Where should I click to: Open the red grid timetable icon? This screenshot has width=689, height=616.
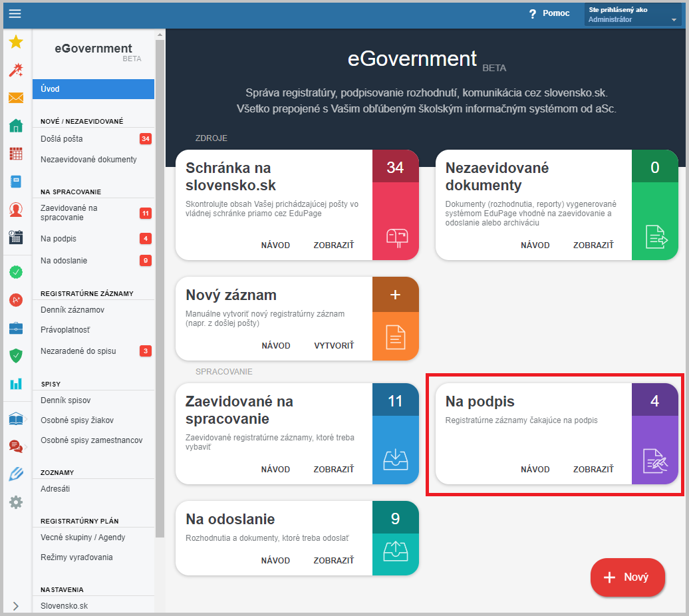(16, 154)
